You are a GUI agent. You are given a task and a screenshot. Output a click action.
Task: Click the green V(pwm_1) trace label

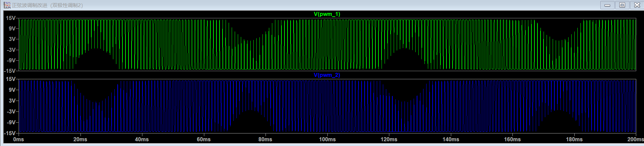[327, 14]
